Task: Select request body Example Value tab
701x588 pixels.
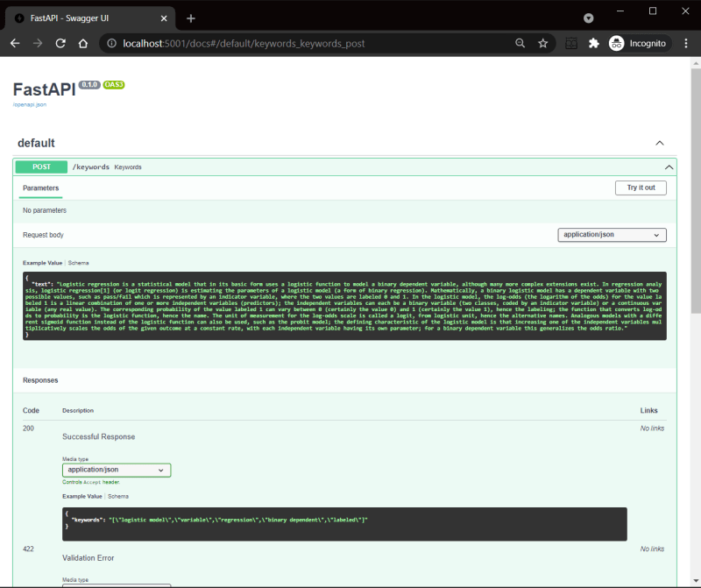Action: pyautogui.click(x=42, y=263)
